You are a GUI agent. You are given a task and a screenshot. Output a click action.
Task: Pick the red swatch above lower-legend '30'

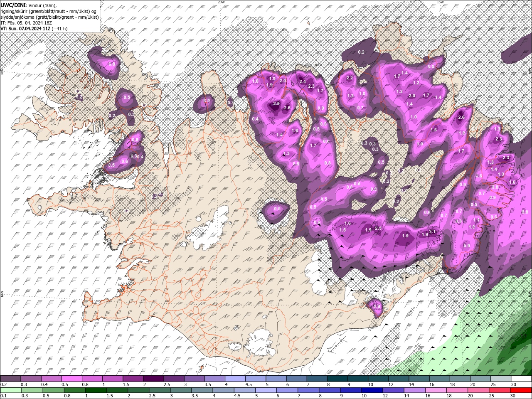pyautogui.click(x=521, y=390)
